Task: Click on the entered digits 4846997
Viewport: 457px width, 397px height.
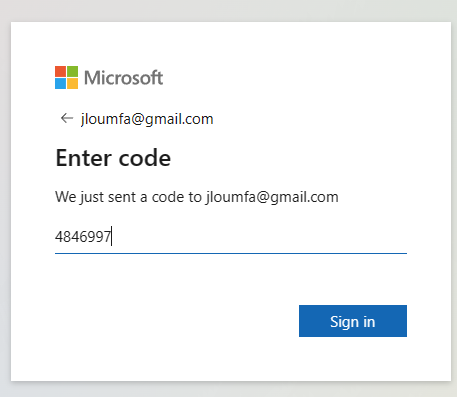Action: pyautogui.click(x=83, y=237)
